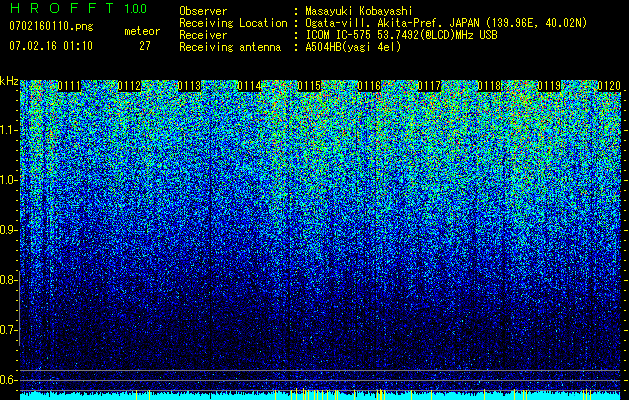
Task: Click the receiver ICOM IC-575 frequency text
Action: 401,35
